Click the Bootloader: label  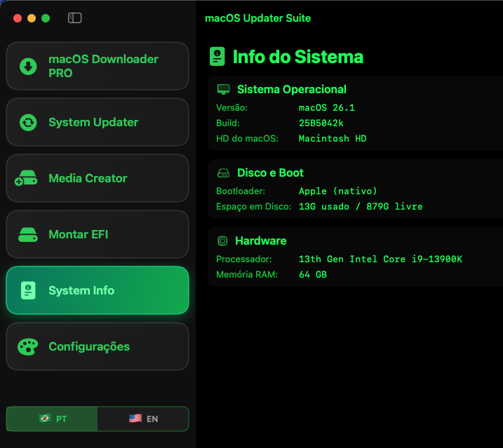coord(241,191)
